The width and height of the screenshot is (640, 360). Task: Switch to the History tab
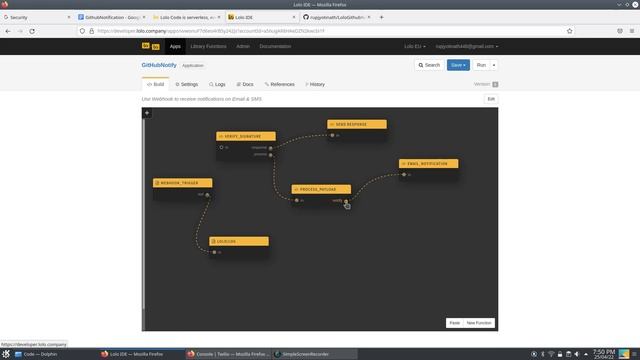coord(315,84)
